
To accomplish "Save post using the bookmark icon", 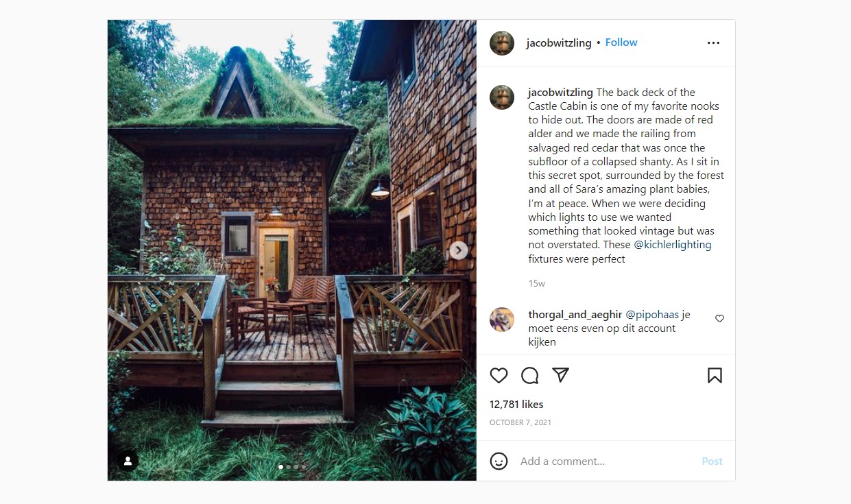I will pos(715,375).
